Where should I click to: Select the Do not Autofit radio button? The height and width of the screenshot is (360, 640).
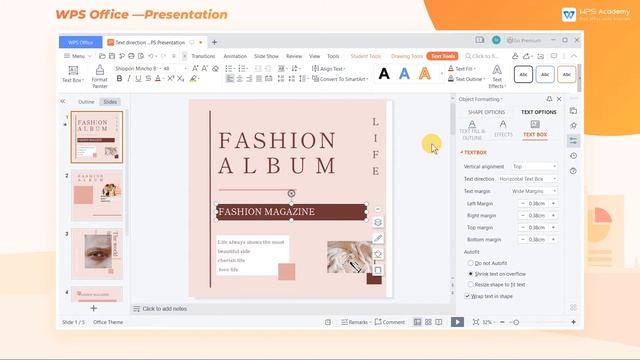tap(470, 263)
